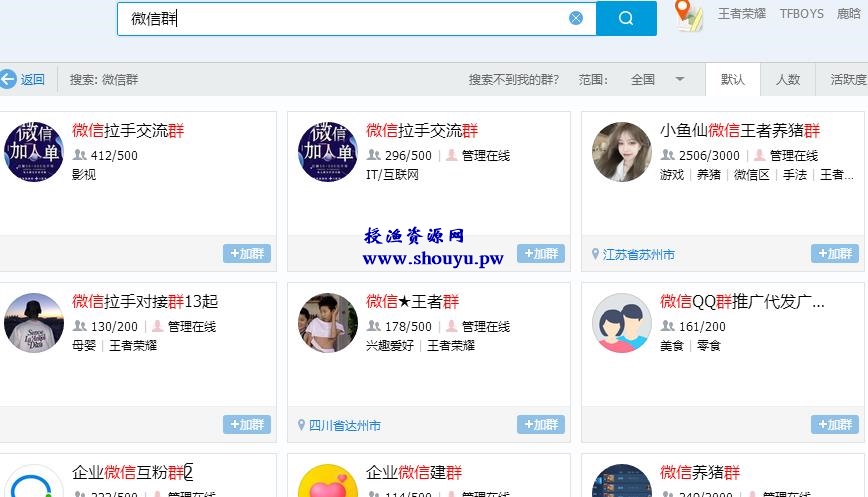
Task: Open avatar of 小鱼仙微信王者养猪群
Action: (x=622, y=152)
